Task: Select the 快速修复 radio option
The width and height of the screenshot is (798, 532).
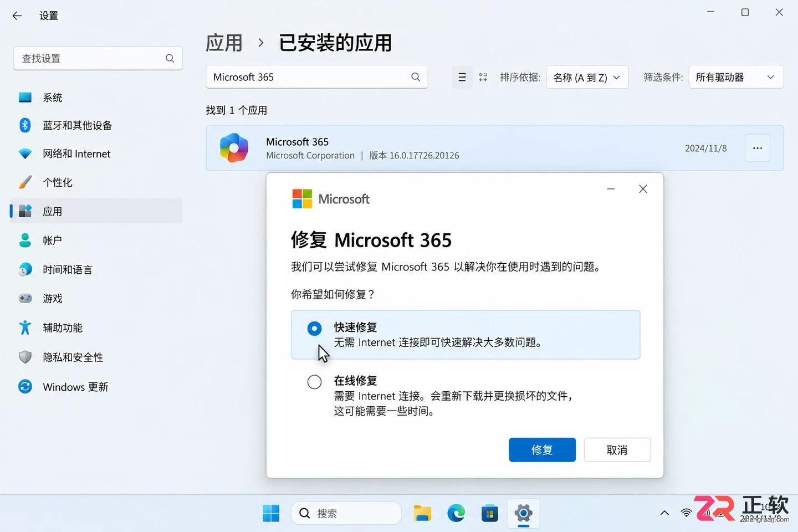Action: coord(314,329)
